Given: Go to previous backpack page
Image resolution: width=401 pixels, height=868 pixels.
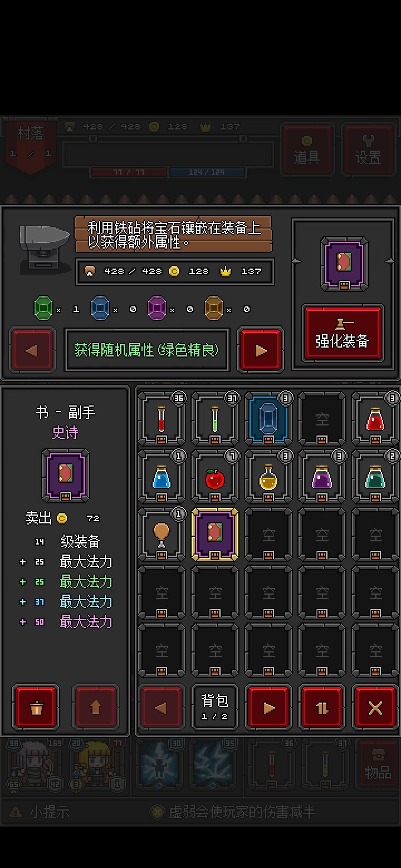Looking at the screenshot, I should 162,708.
